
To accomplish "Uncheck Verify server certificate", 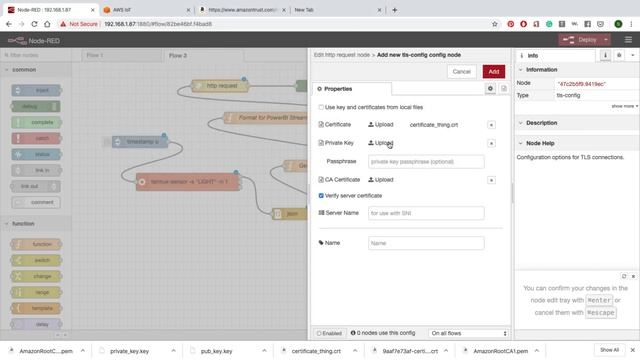I will coord(321,196).
